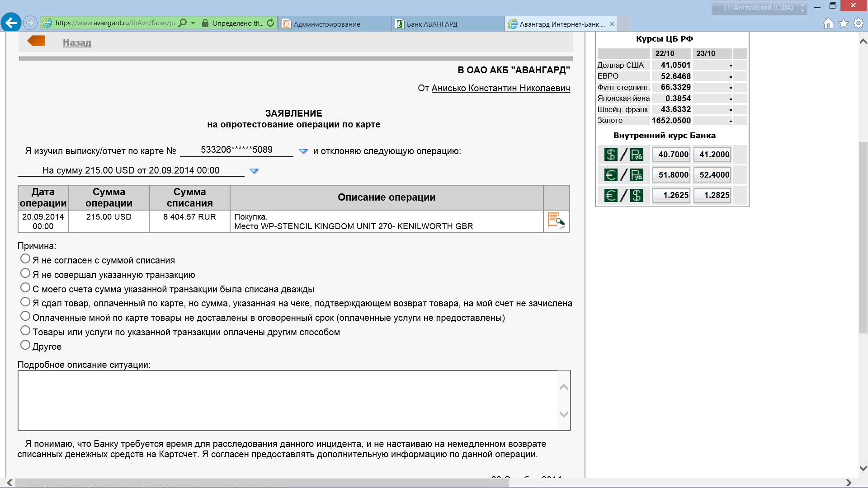
Task: Click the EUR buy rate 51.8000
Action: (671, 175)
